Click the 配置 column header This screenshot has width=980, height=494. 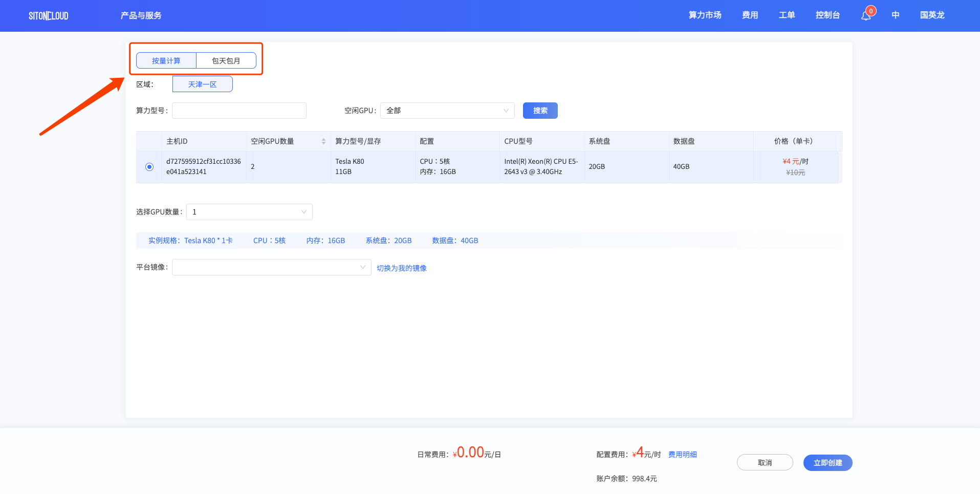coord(458,141)
